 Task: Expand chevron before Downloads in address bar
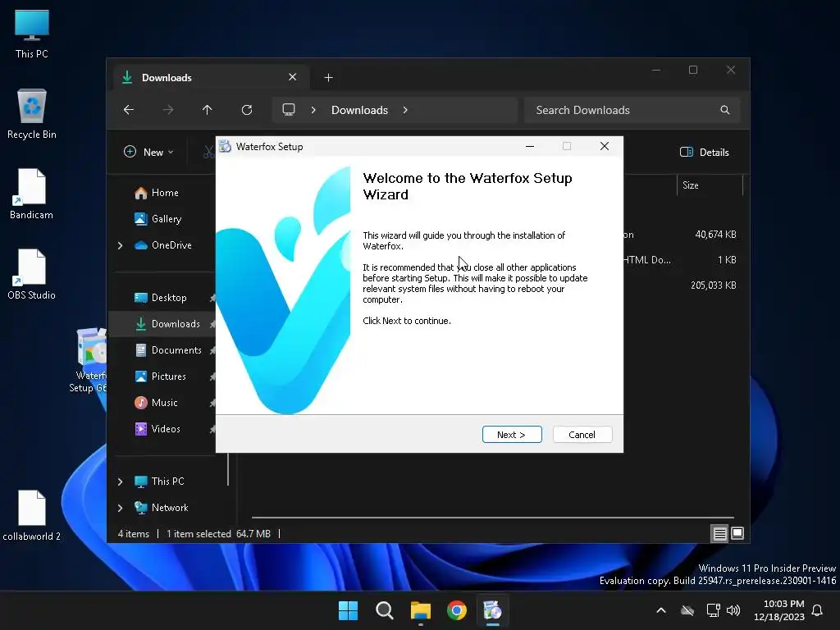tap(313, 110)
